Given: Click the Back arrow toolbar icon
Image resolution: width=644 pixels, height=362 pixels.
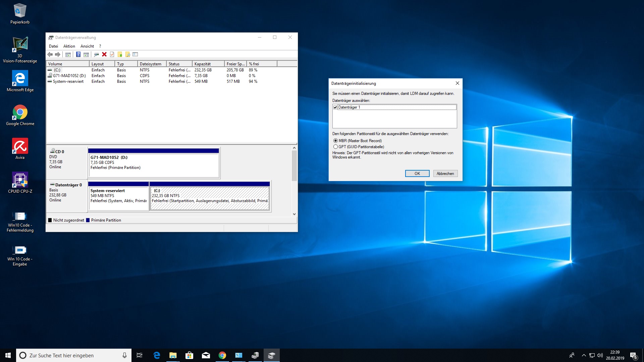Looking at the screenshot, I should point(50,54).
